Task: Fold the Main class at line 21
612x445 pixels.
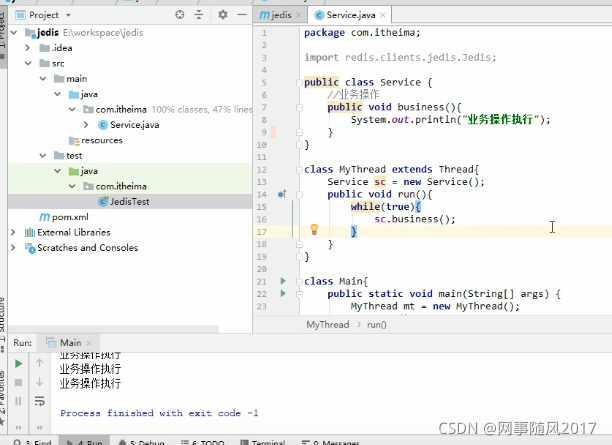Action: 299,281
